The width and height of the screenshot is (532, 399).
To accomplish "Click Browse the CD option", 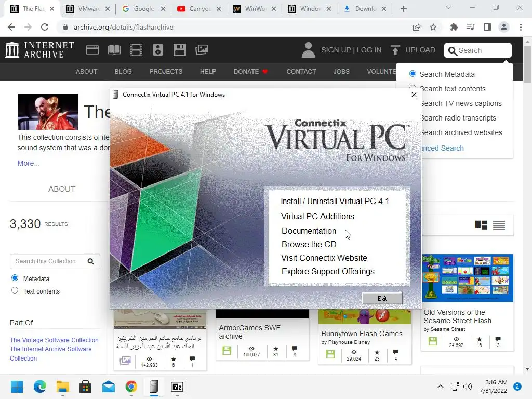I will coord(309,244).
